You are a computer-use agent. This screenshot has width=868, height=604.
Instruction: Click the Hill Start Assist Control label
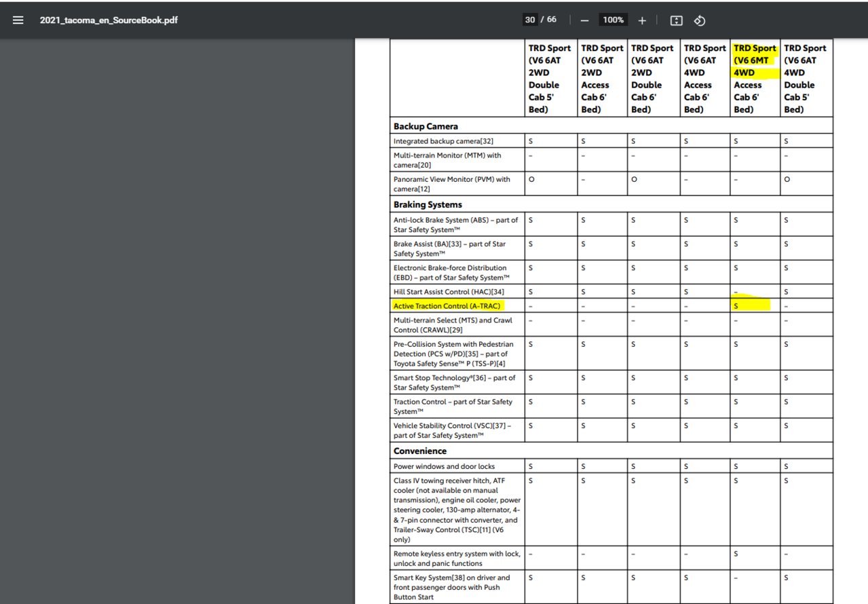click(x=449, y=292)
